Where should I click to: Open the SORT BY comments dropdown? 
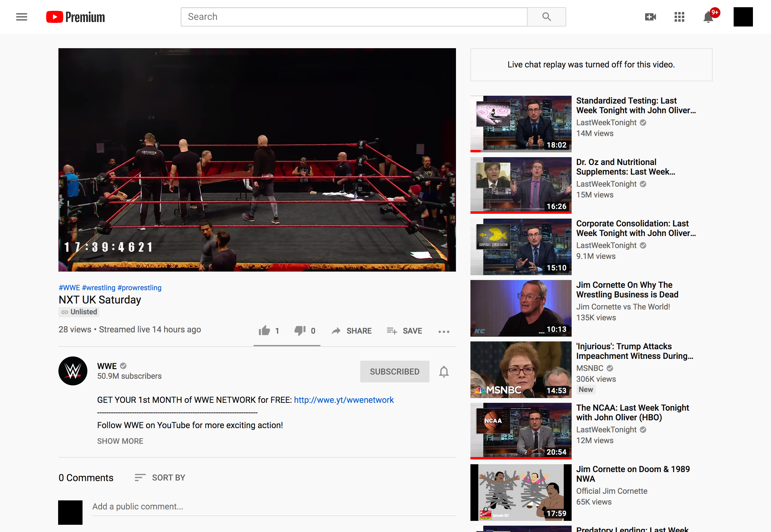tap(160, 477)
